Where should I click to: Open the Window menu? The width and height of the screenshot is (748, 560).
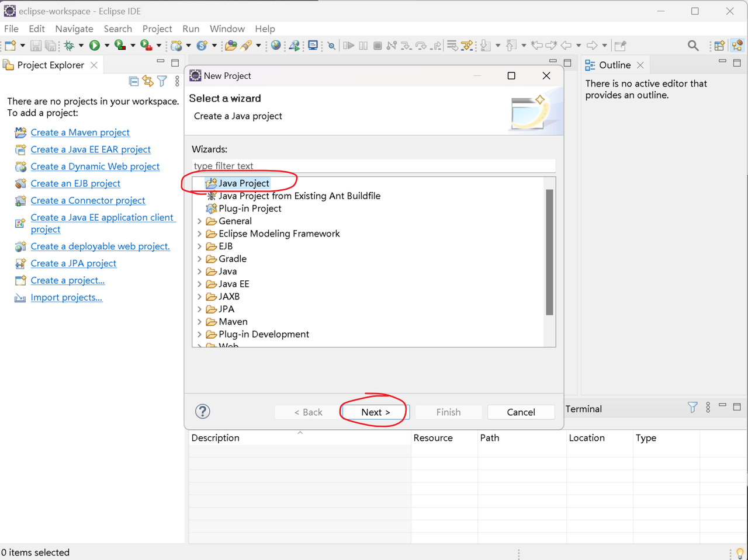tap(227, 29)
